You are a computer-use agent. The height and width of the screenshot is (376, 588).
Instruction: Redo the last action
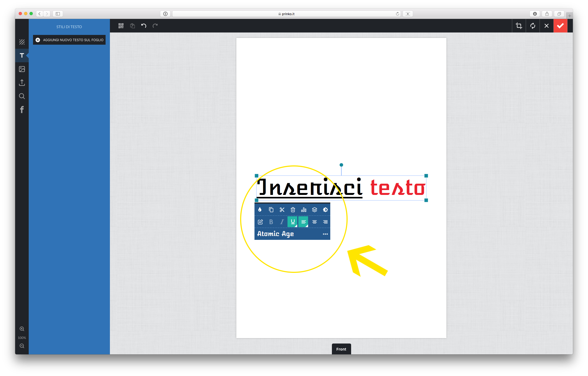(x=155, y=26)
